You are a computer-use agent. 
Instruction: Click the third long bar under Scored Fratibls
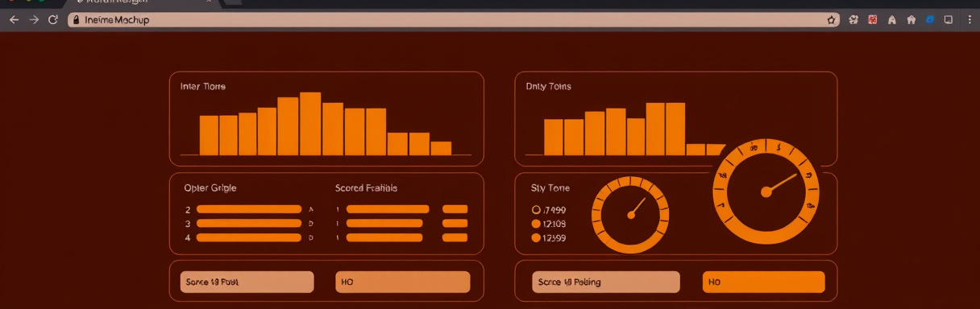[384, 238]
